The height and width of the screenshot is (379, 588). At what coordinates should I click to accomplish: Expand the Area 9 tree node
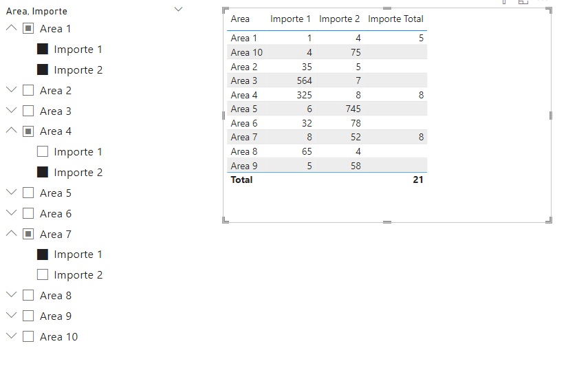12,315
